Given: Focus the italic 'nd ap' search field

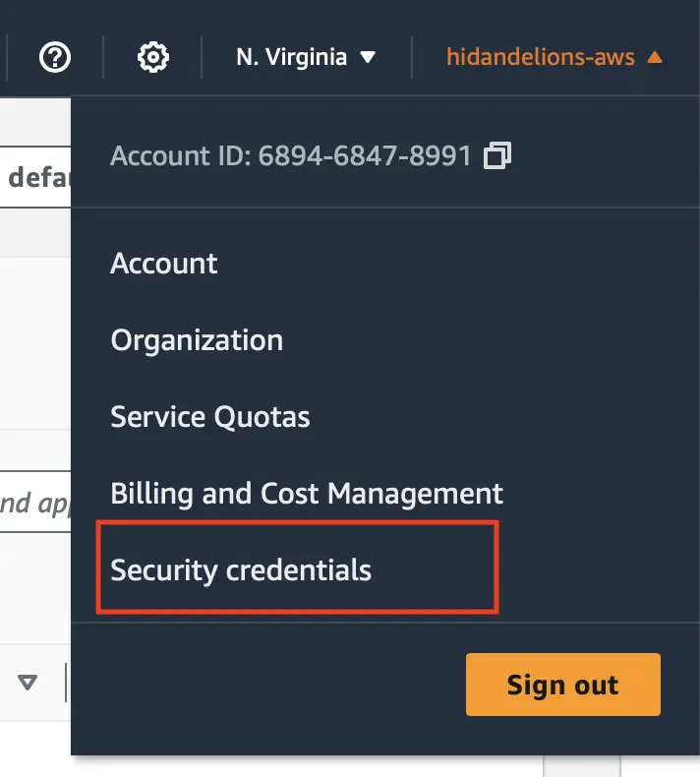Looking at the screenshot, I should pos(35,502).
